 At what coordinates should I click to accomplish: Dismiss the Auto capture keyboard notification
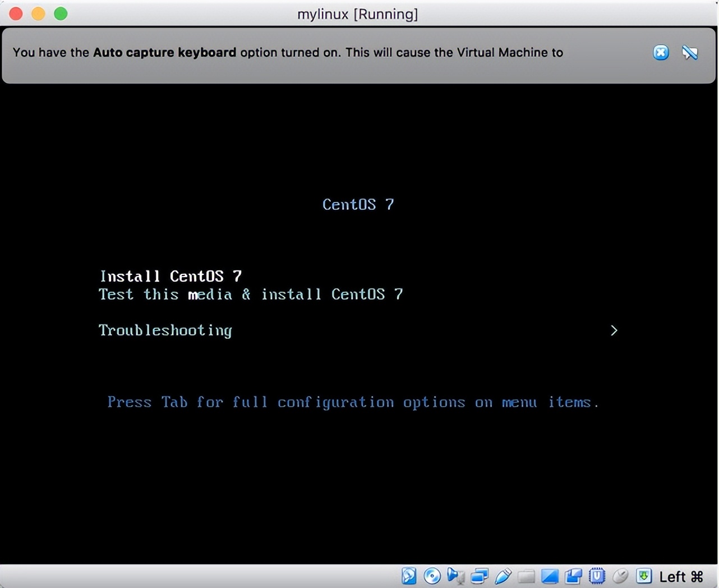pyautogui.click(x=661, y=53)
